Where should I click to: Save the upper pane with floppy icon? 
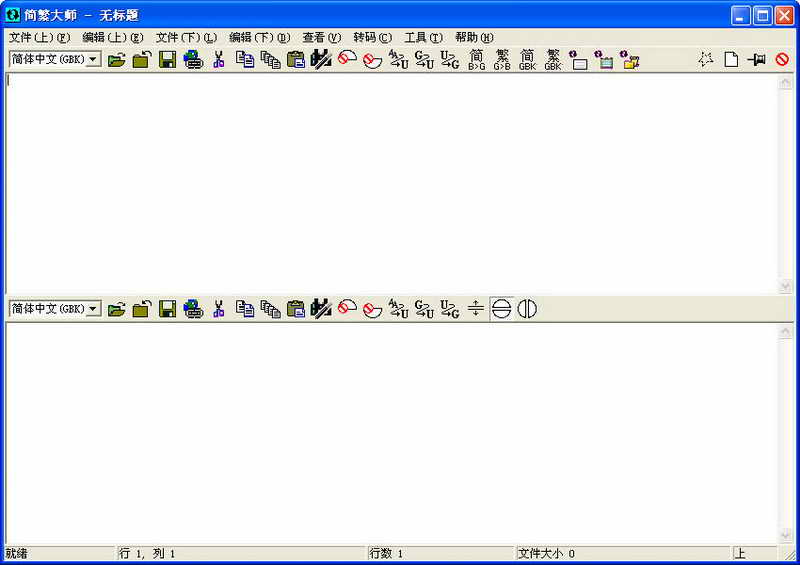(x=167, y=60)
